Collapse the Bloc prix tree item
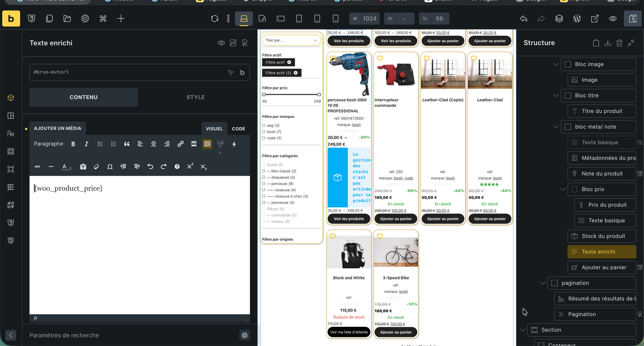This screenshot has height=346, width=644. (563, 189)
